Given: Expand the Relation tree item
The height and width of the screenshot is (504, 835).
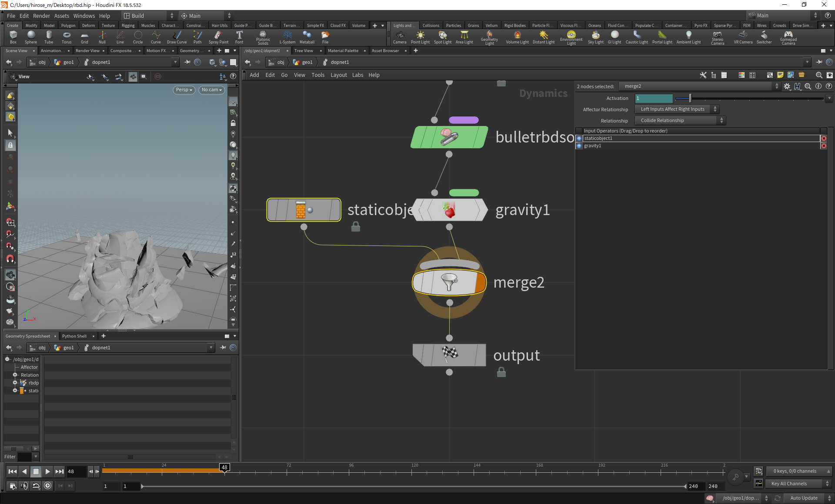Looking at the screenshot, I should [15, 375].
